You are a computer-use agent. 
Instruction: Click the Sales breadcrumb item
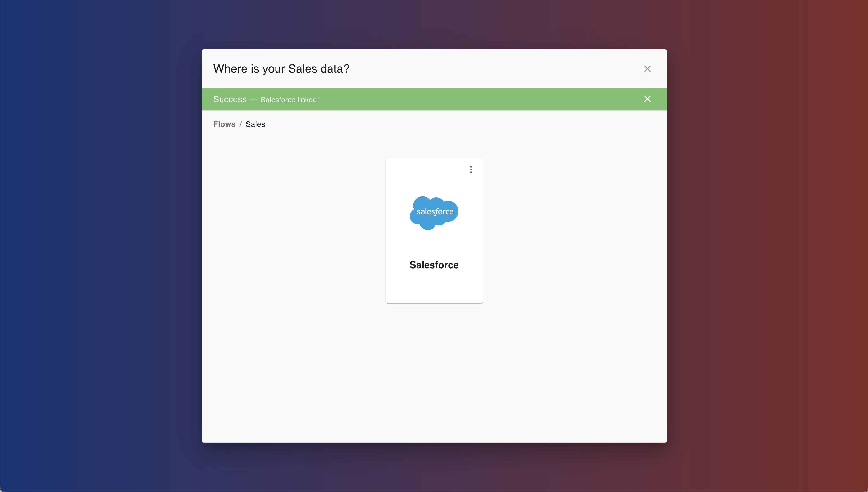point(255,124)
